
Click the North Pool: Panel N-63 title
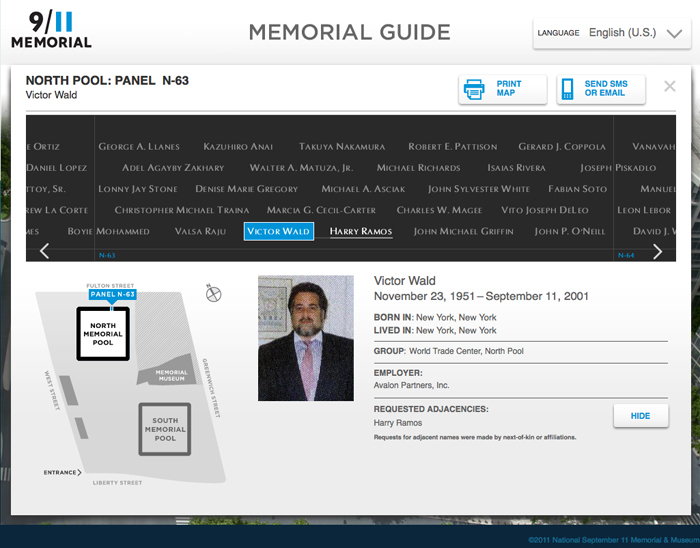pos(107,80)
